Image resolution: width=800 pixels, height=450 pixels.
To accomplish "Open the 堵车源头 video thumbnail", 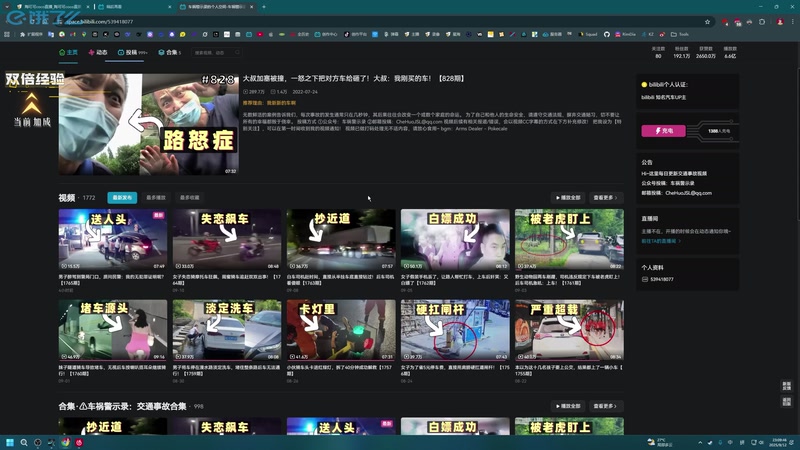I will 113,330.
